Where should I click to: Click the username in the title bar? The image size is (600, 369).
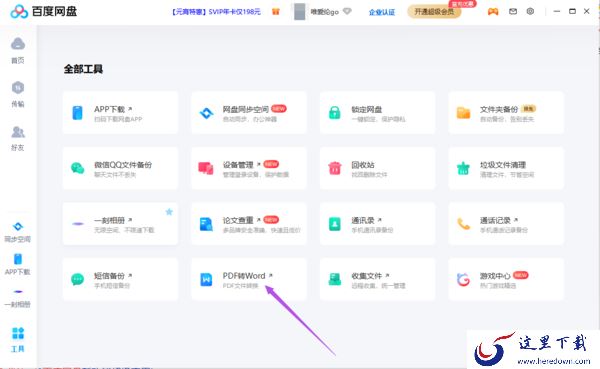324,12
